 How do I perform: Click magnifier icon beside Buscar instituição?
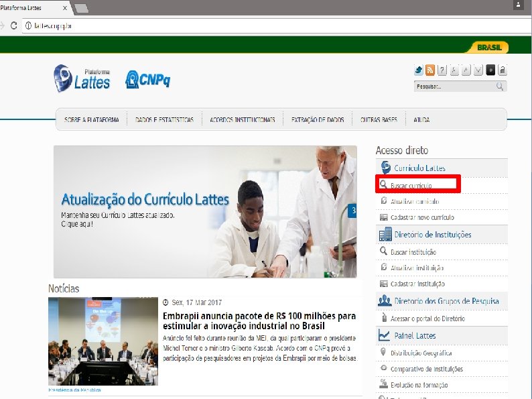383,251
